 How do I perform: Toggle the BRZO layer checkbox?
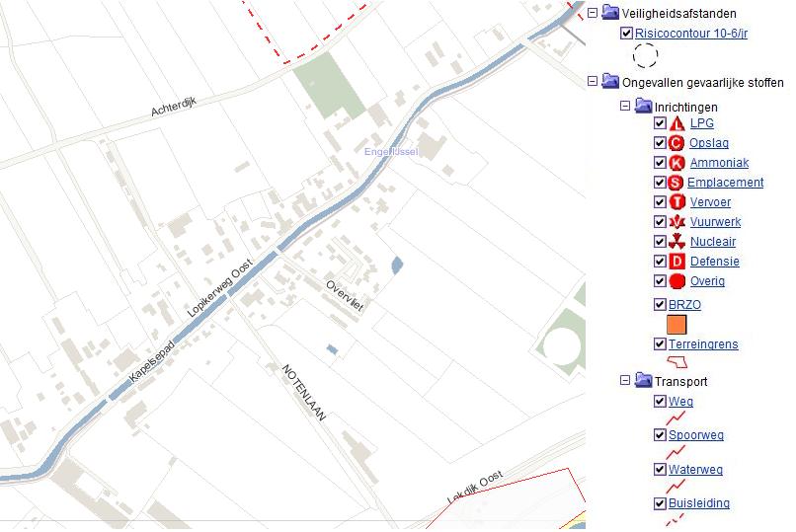660,305
